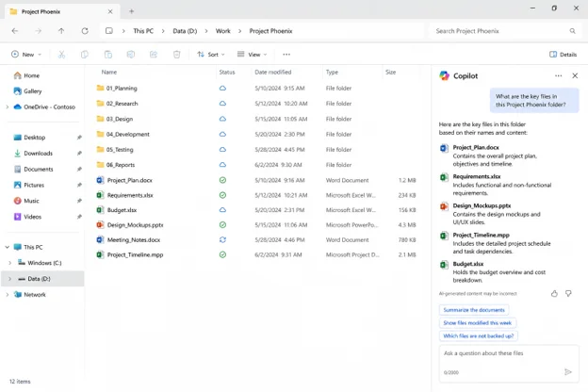This screenshot has height=392, width=588.
Task: Click the Share icon in toolbar
Action: pos(154,55)
